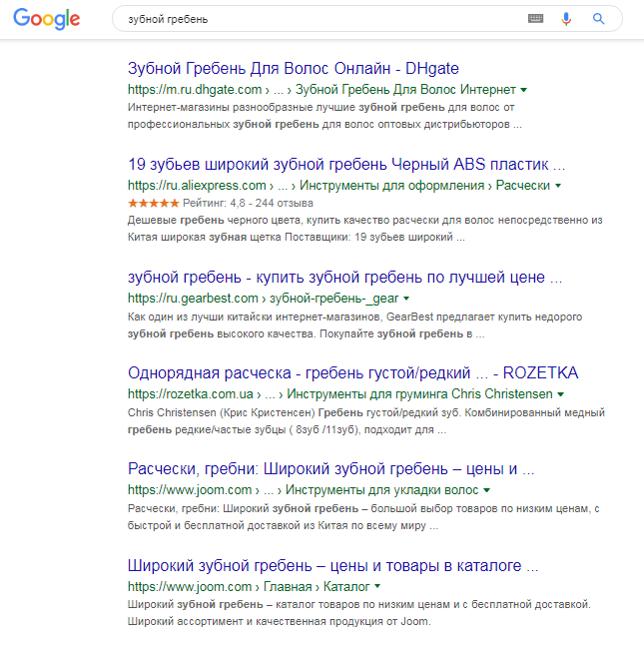Expand dropdown arrow beside rozetka URL
This screenshot has height=647, width=644.
(x=560, y=394)
